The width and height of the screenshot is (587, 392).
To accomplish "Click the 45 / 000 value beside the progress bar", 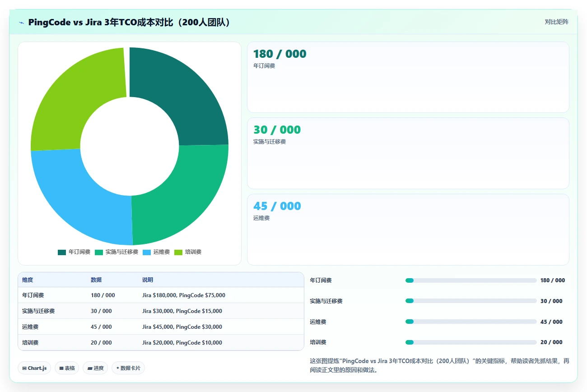I will [x=551, y=322].
